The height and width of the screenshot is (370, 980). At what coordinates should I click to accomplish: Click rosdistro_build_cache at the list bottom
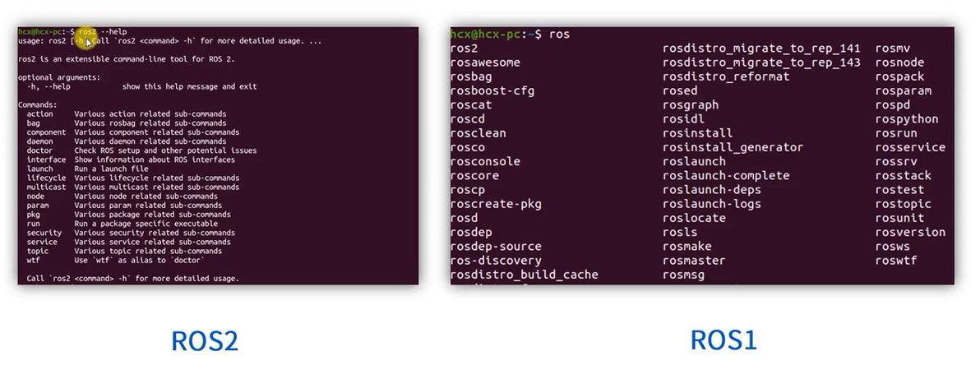[x=524, y=275]
